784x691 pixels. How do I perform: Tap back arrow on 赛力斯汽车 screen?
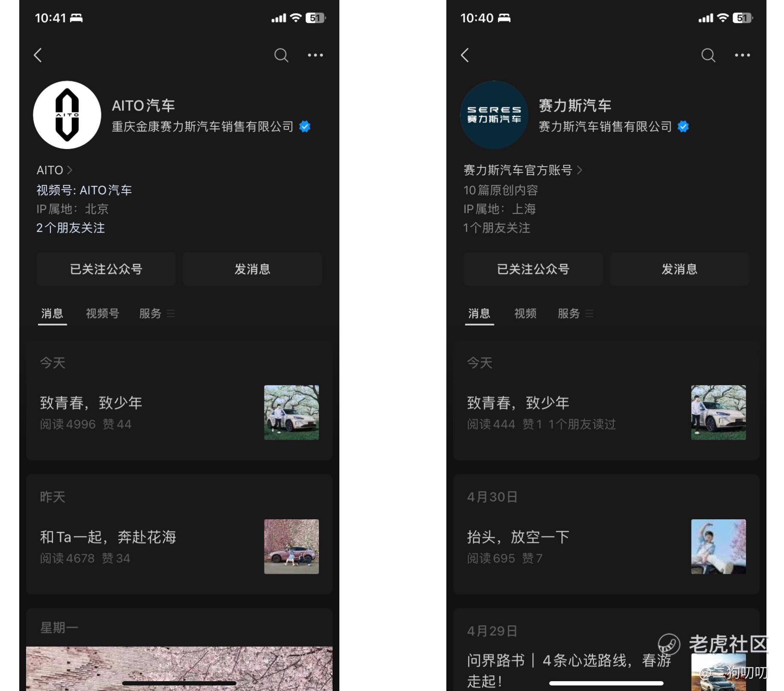pyautogui.click(x=465, y=55)
